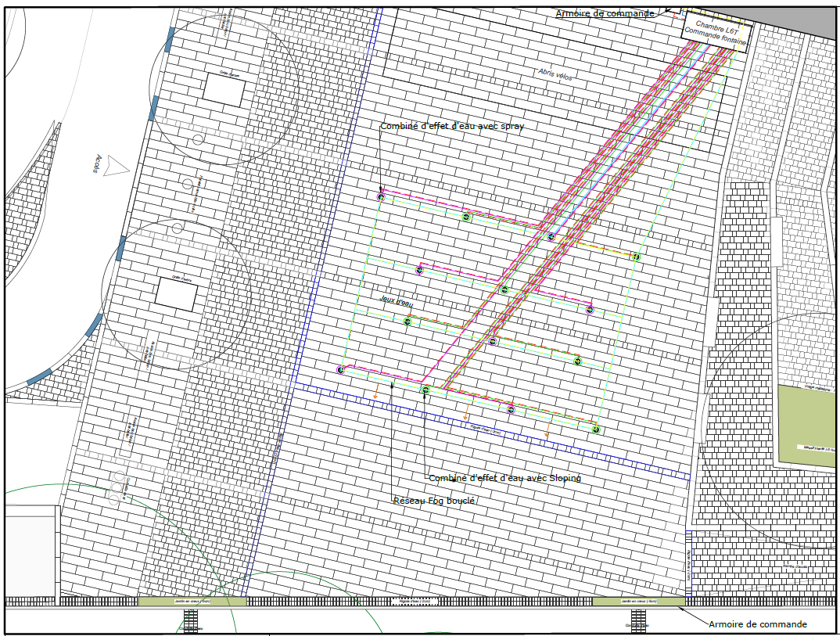This screenshot has height=636, width=840.
Task: Click the 'Accès' text label
Action: point(97,163)
